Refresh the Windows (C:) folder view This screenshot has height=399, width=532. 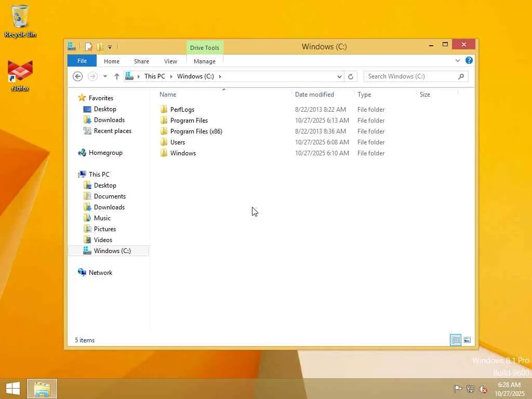(x=351, y=76)
